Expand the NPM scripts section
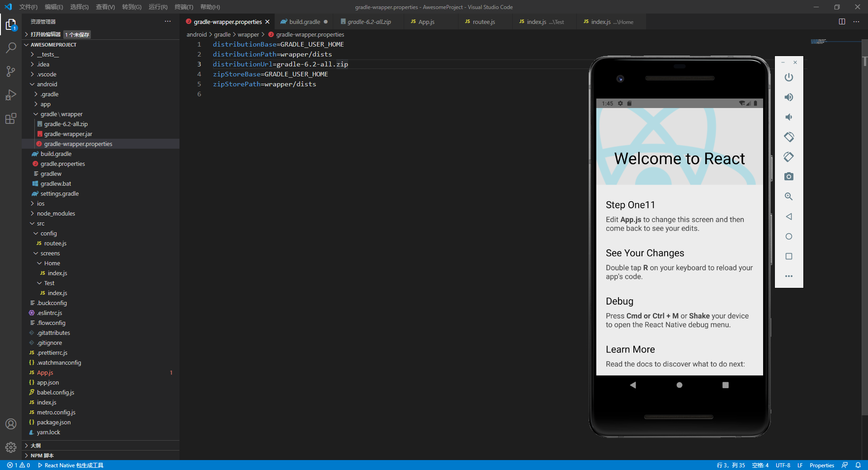868x470 pixels. coord(100,456)
